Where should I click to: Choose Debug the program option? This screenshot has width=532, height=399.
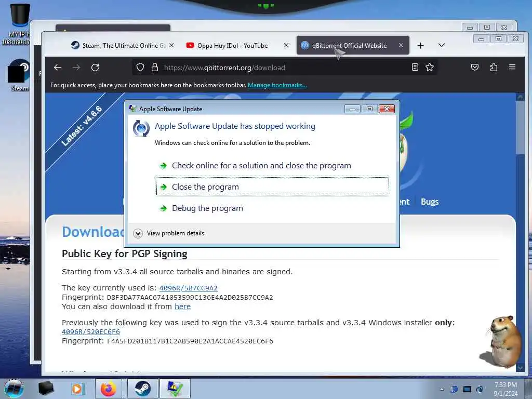(x=273, y=208)
